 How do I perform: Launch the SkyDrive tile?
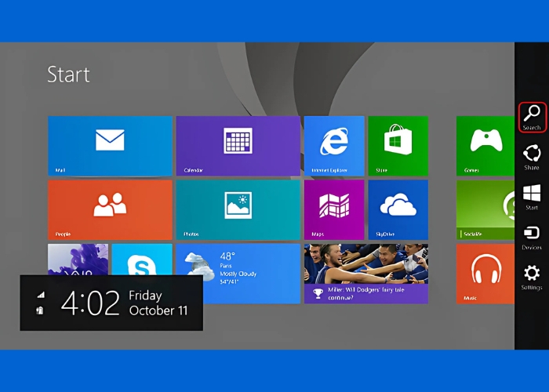(398, 209)
